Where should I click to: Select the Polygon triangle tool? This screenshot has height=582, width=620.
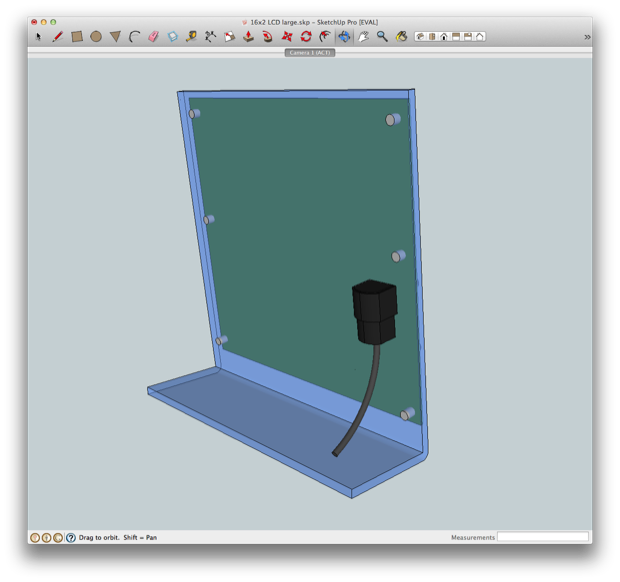point(115,37)
